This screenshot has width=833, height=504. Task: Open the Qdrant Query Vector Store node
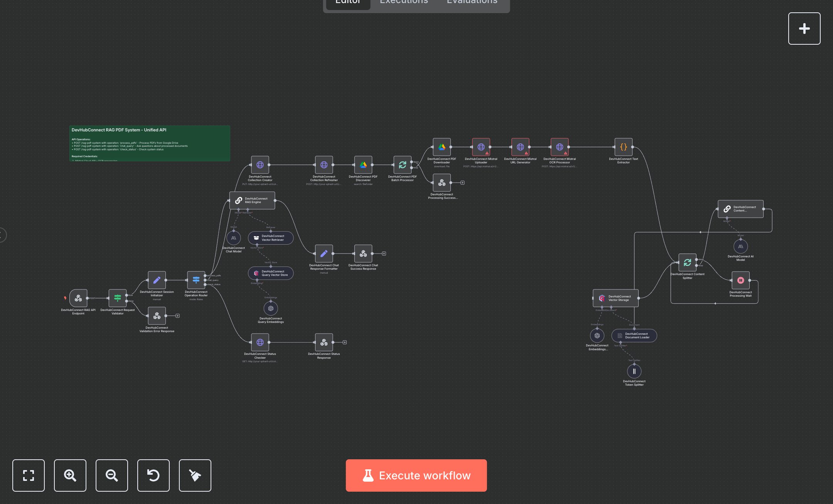point(270,273)
